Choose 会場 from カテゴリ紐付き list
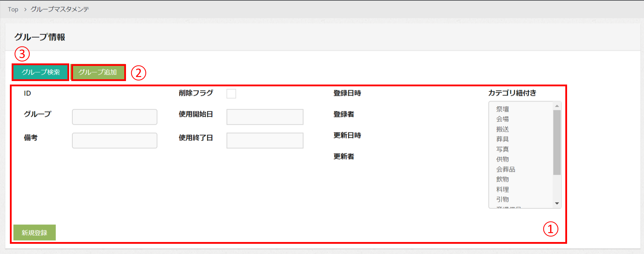Screen dimensions: 644x254 pos(502,119)
